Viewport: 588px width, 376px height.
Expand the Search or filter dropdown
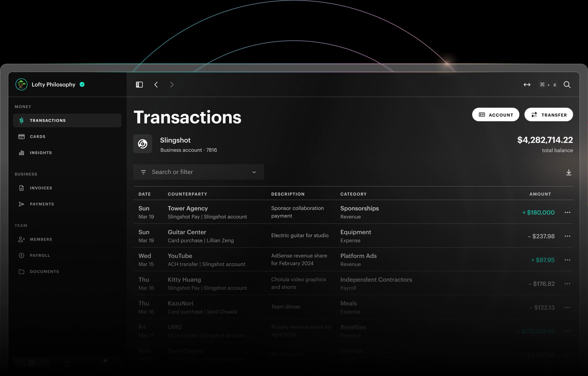(254, 172)
